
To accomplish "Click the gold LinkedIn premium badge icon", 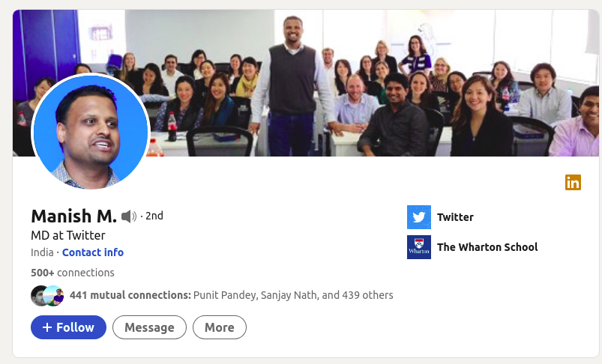I will (573, 182).
